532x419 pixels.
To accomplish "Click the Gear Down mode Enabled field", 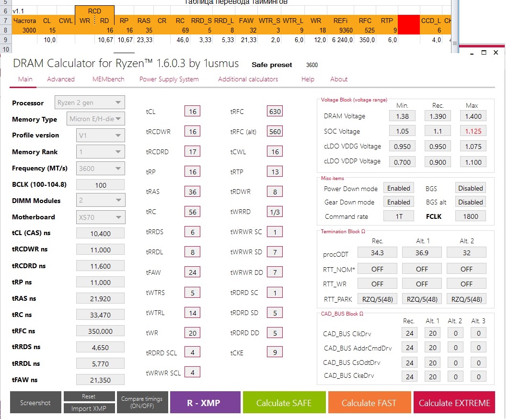I will (x=399, y=202).
